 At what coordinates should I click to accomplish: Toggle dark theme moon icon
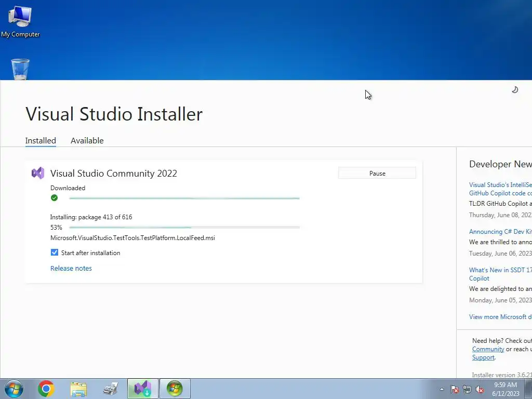point(515,89)
